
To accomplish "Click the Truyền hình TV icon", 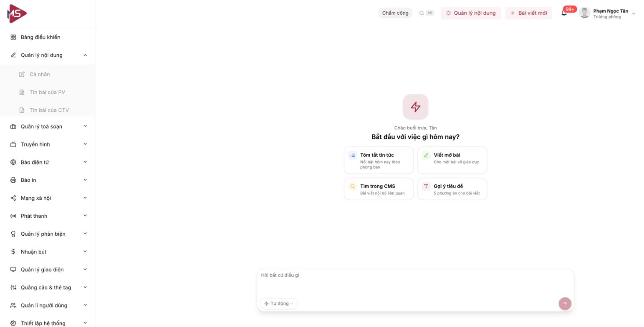I will [x=13, y=144].
